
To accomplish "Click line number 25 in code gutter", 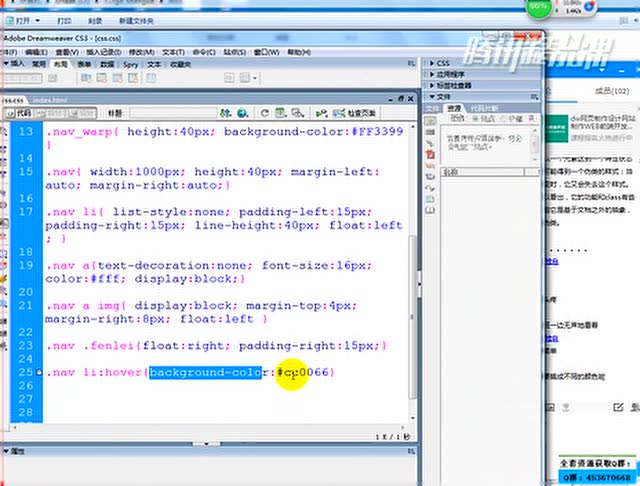I will pyautogui.click(x=25, y=372).
